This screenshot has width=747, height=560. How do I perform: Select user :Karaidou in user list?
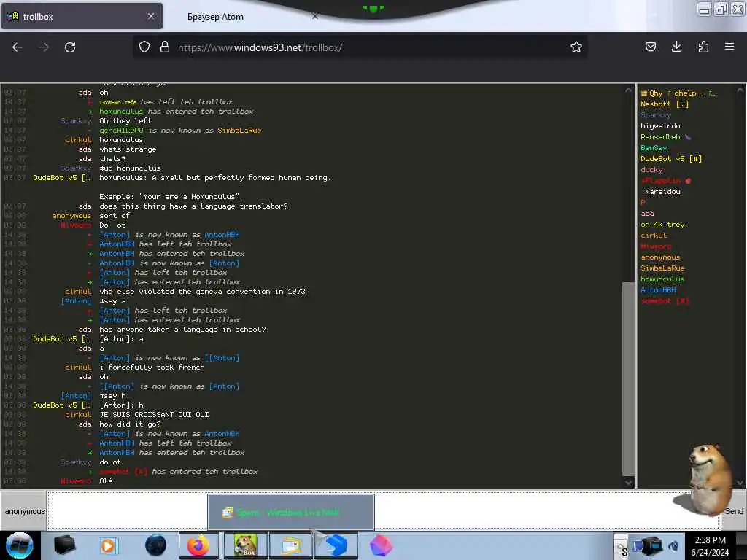tap(660, 192)
